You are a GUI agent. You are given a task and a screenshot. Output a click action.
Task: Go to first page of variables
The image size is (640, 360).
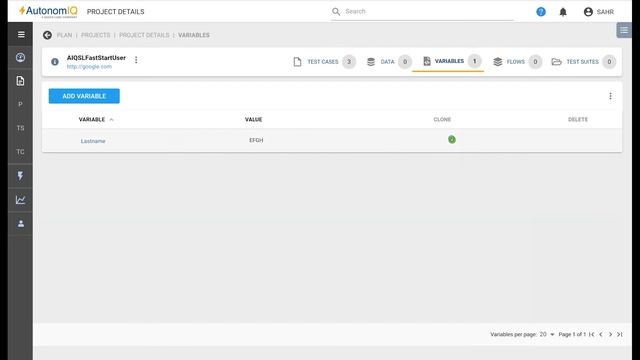(x=592, y=334)
